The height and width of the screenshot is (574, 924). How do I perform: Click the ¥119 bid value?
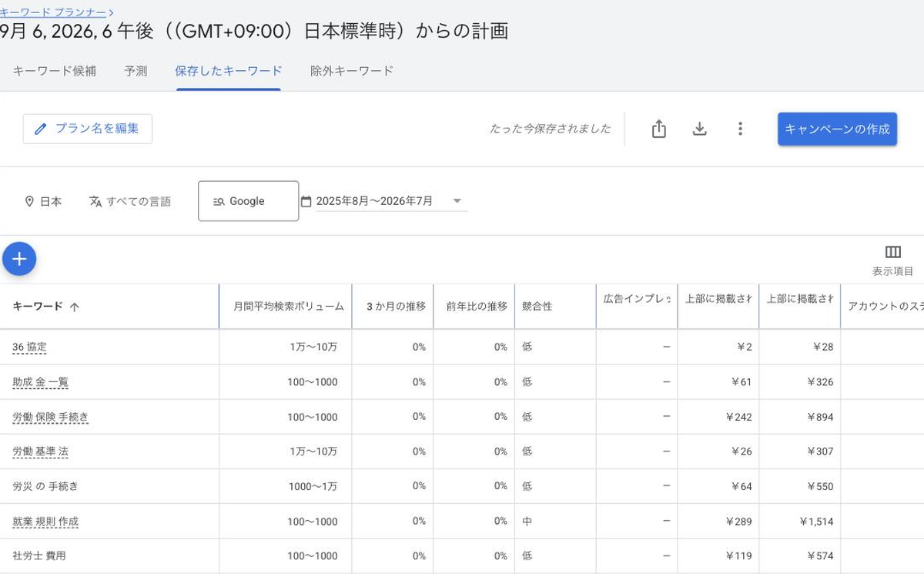(738, 556)
